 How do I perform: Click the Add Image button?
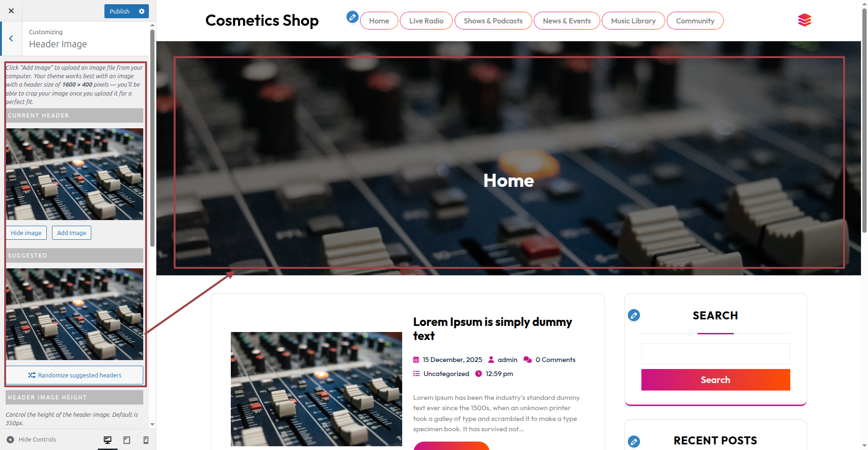(x=72, y=233)
